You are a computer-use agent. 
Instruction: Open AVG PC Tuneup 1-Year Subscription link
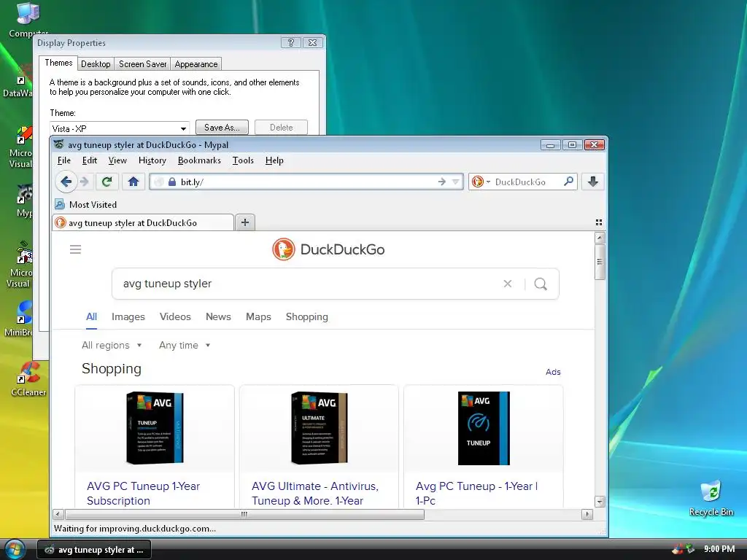pyautogui.click(x=144, y=494)
